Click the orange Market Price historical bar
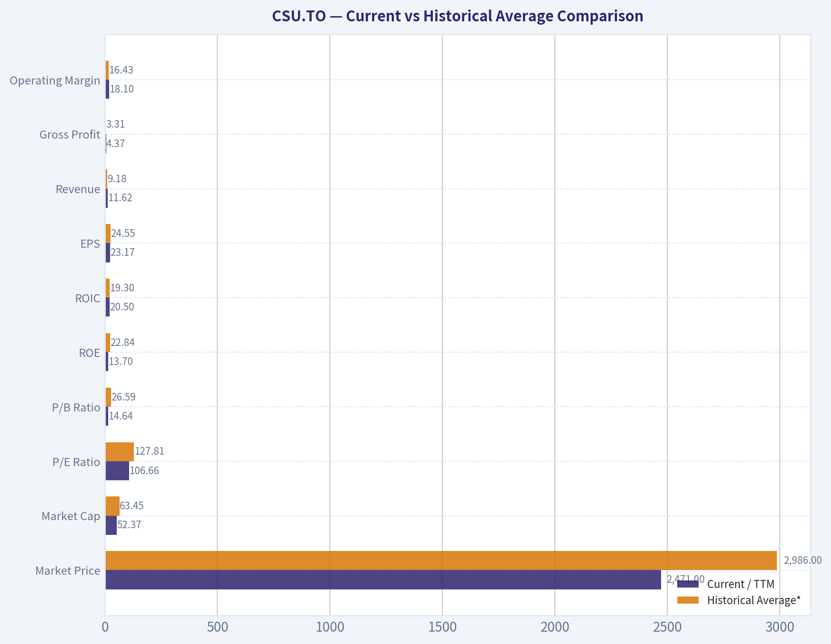Screen dimensions: 831x644 pos(441,560)
